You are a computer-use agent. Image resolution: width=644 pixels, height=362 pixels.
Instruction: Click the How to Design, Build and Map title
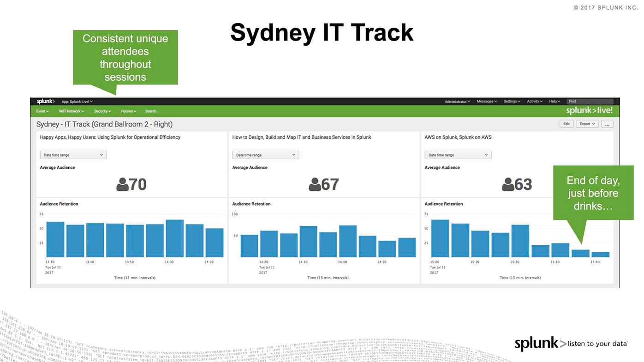point(302,137)
